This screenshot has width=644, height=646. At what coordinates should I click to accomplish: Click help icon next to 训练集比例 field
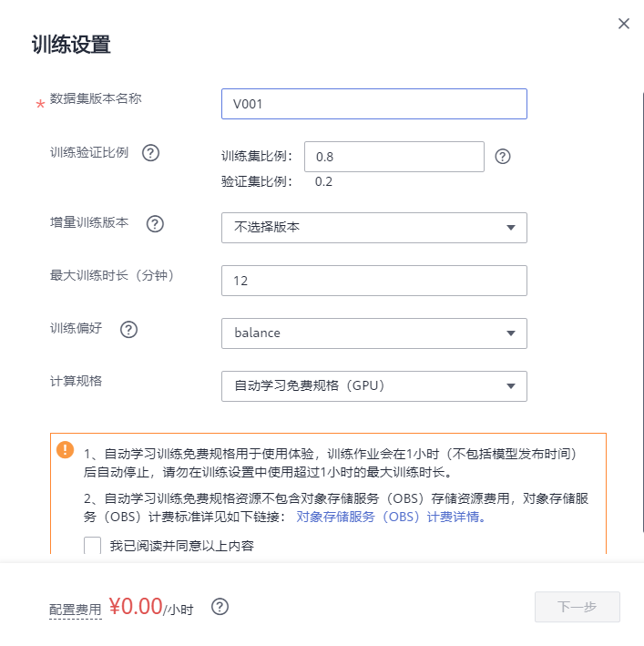(503, 157)
